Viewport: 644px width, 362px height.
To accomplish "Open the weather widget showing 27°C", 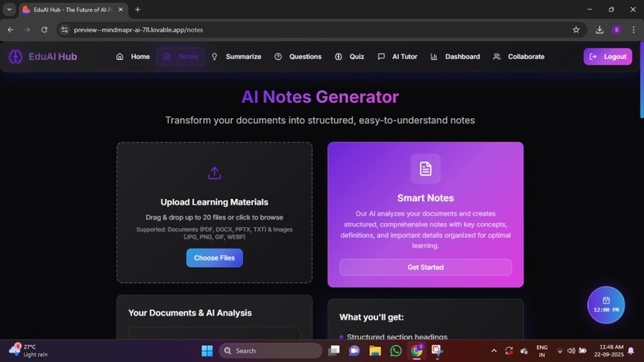I will pyautogui.click(x=28, y=351).
